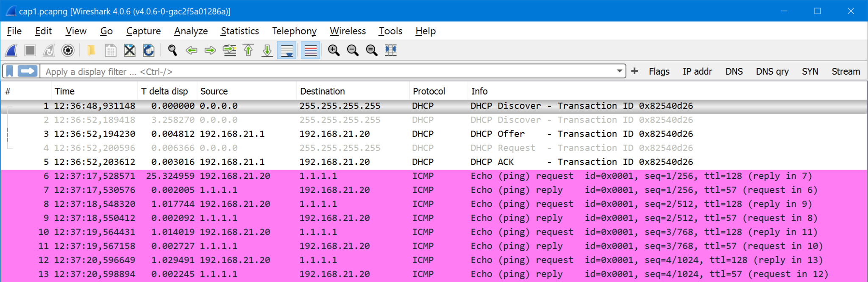This screenshot has height=282, width=868.
Task: Open the Analyze menu
Action: click(x=191, y=31)
